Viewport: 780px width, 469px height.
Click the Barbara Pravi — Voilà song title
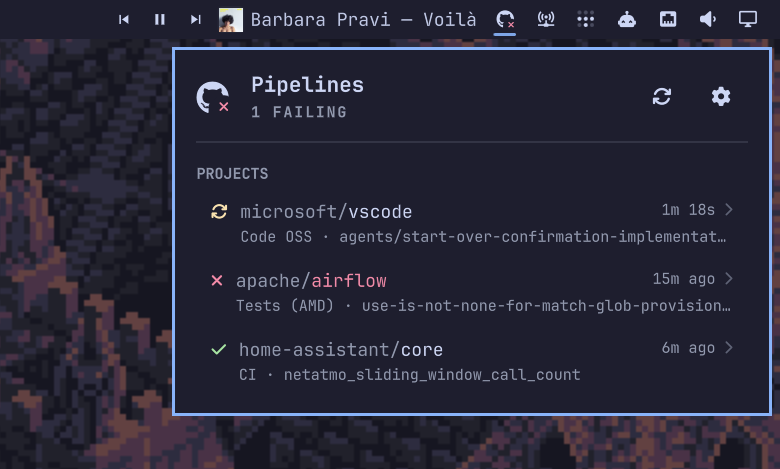[x=364, y=20]
